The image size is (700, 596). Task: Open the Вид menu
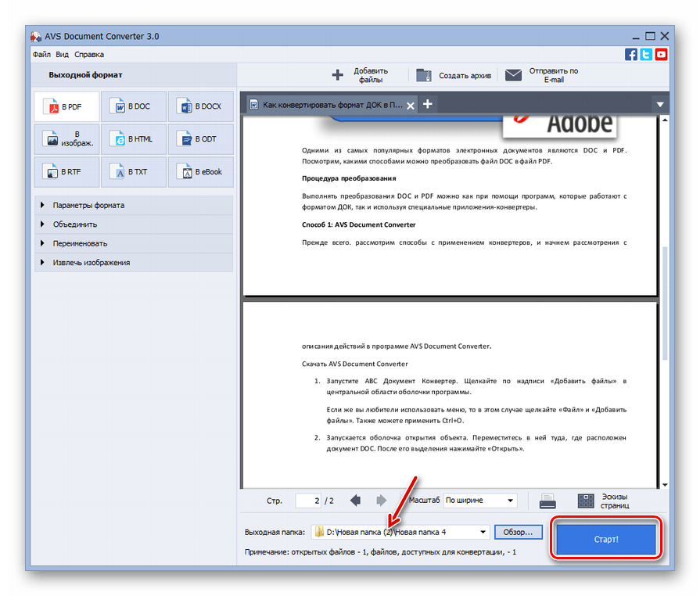(62, 55)
